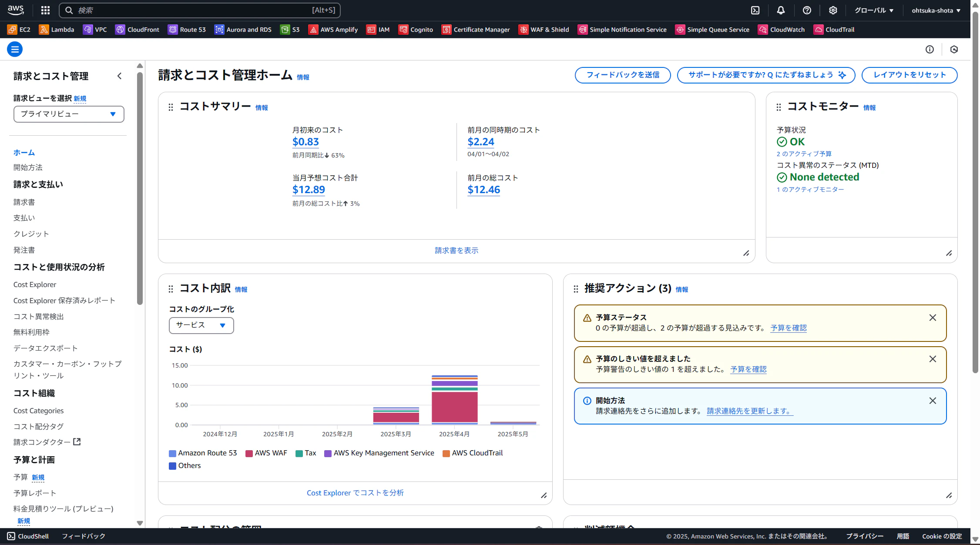
Task: Open the CloudTrail shortcut
Action: point(834,30)
